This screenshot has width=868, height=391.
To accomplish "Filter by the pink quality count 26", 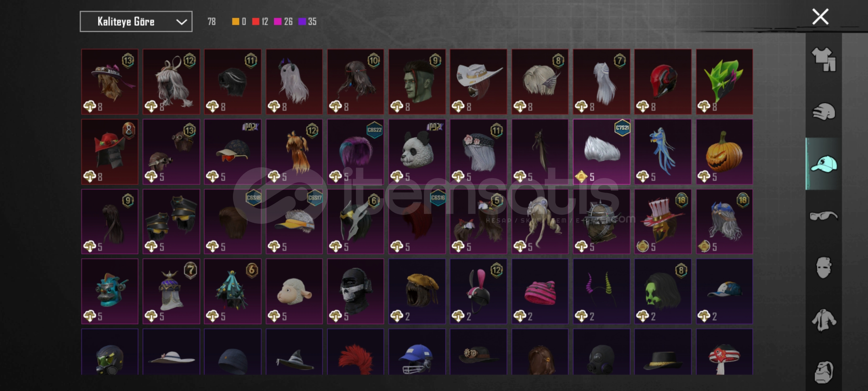I will [x=283, y=22].
